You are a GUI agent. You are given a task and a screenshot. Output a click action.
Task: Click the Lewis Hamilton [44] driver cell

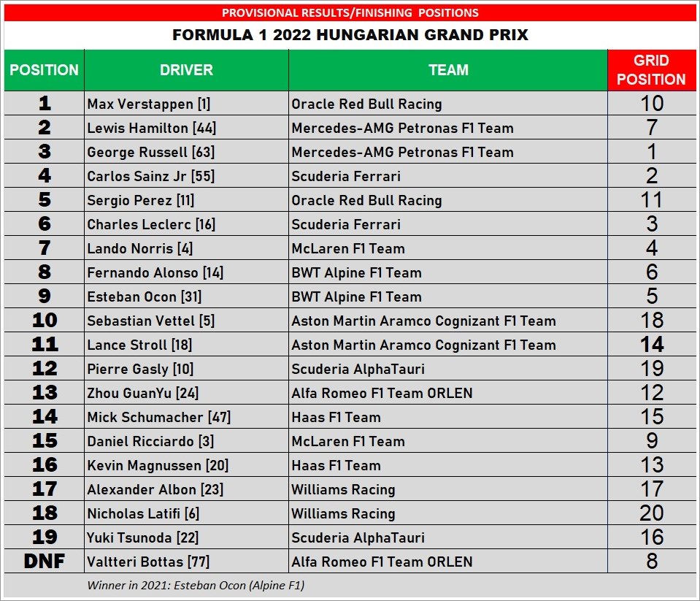tap(186, 128)
